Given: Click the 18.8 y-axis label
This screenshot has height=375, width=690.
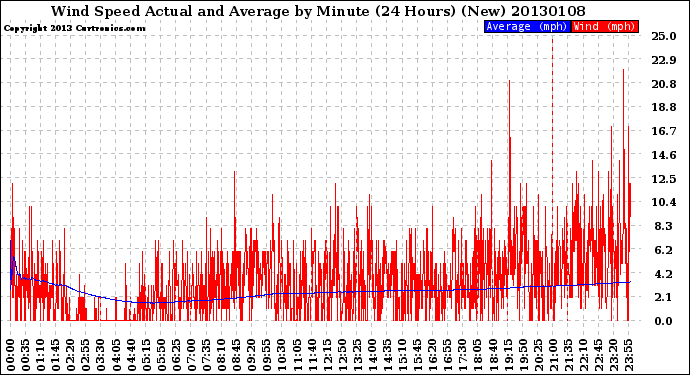Looking at the screenshot, I should [x=664, y=107].
